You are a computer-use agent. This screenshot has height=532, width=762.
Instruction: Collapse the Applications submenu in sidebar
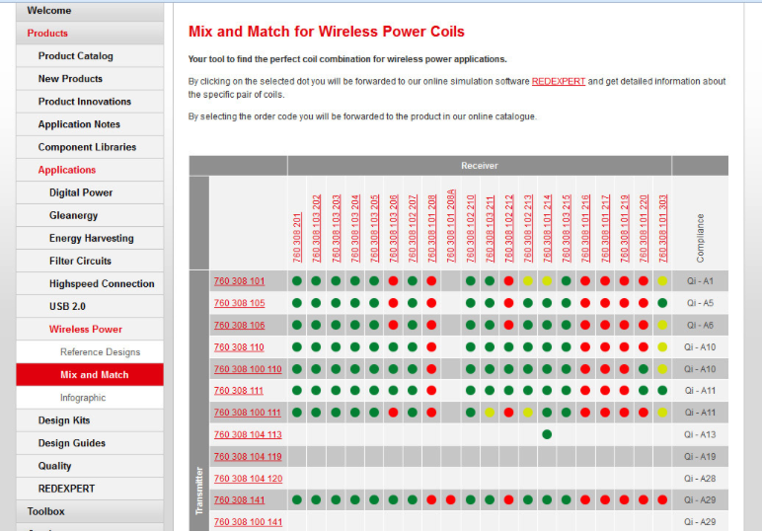point(67,170)
